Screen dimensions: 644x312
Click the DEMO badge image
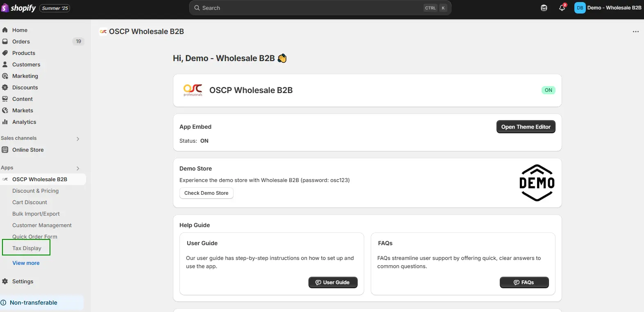click(537, 183)
